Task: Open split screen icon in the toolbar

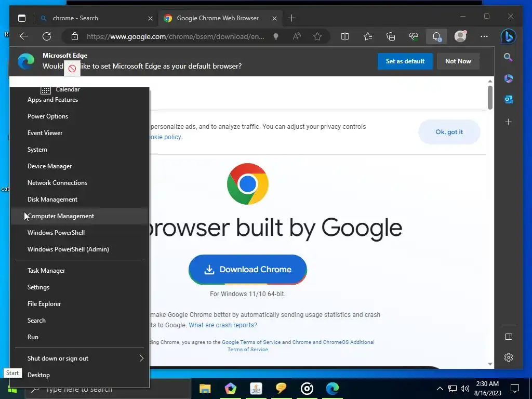Action: coord(345,36)
